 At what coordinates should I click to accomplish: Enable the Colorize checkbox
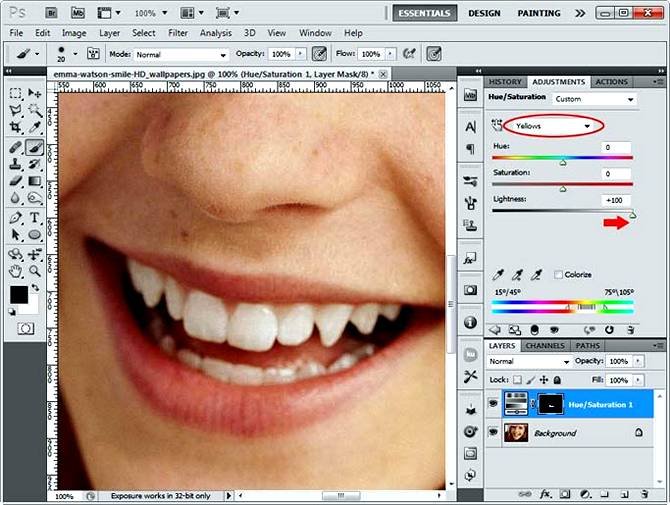pyautogui.click(x=558, y=274)
